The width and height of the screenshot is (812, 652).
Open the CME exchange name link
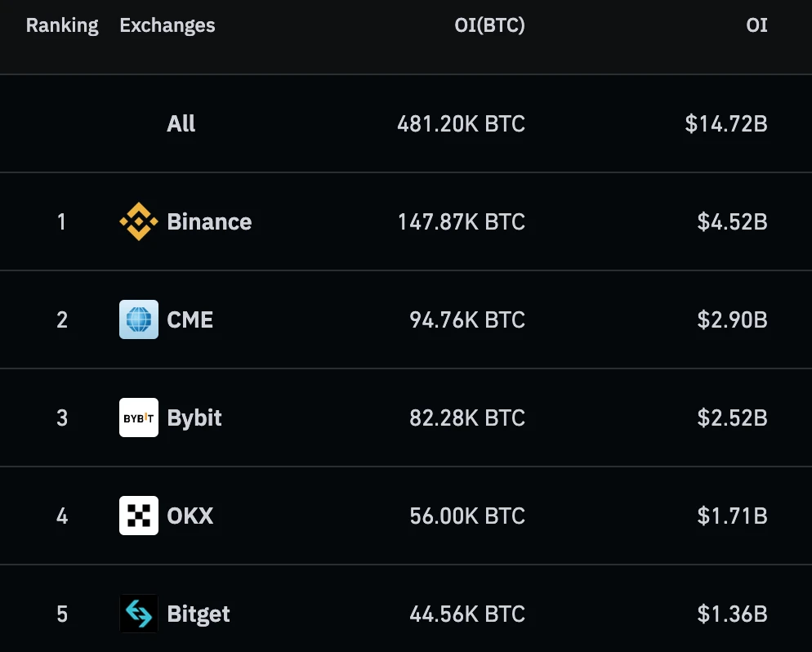190,319
